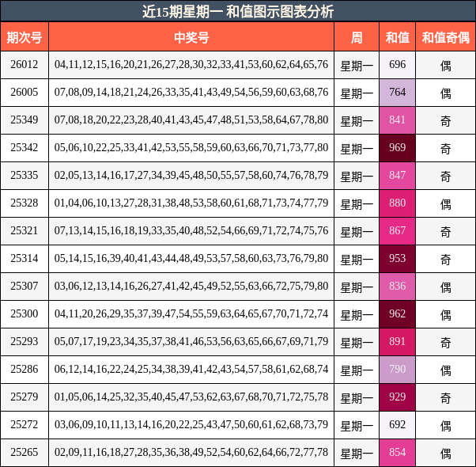Click the sum value 836 cell
476x467 pixels.
pyautogui.click(x=398, y=286)
